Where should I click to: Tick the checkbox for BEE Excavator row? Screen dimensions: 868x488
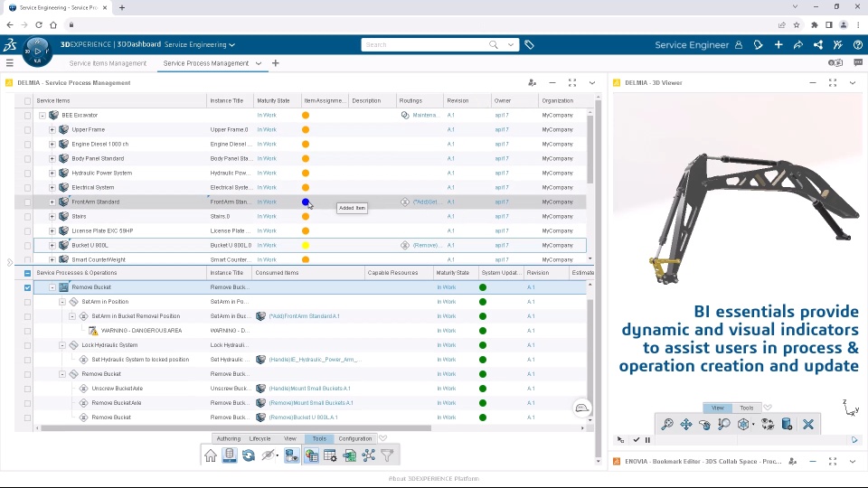click(28, 116)
